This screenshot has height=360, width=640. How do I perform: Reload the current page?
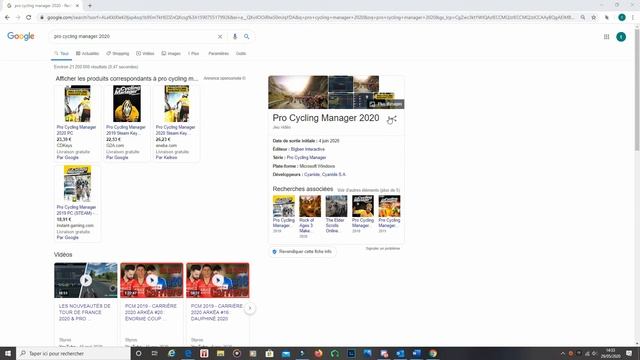(29, 17)
